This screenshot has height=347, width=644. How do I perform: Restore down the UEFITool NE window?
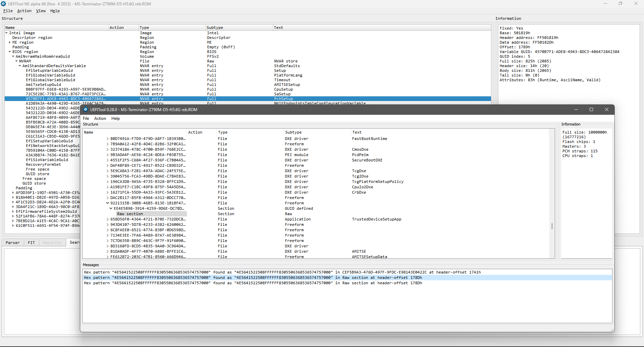tap(621, 4)
